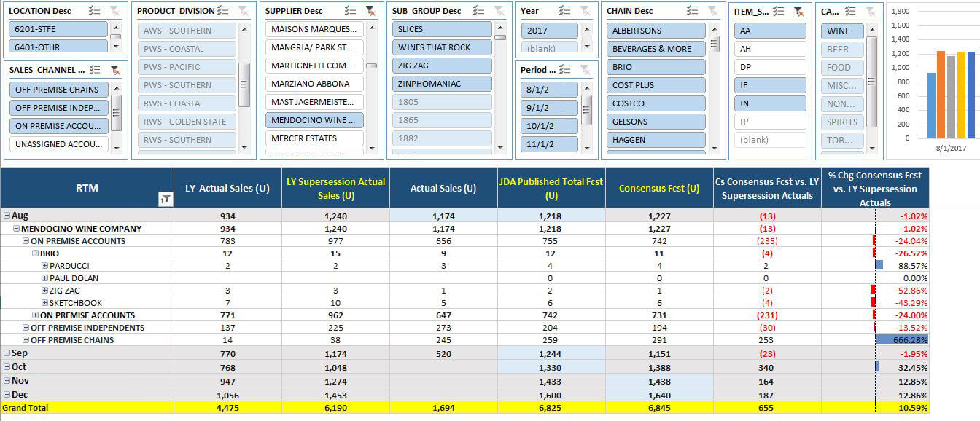Select WINE in the CA slicer
This screenshot has width=980, height=421.
coord(842,31)
